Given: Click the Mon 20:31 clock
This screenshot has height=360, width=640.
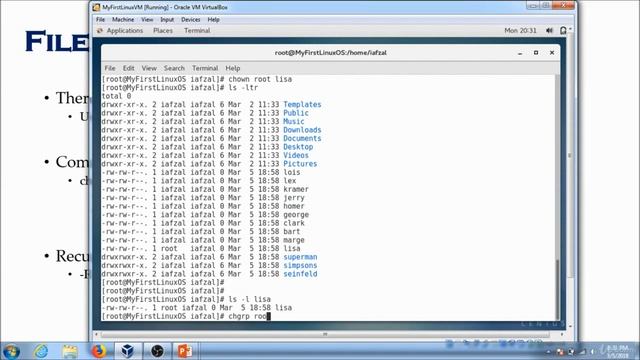Looking at the screenshot, I should 520,31.
